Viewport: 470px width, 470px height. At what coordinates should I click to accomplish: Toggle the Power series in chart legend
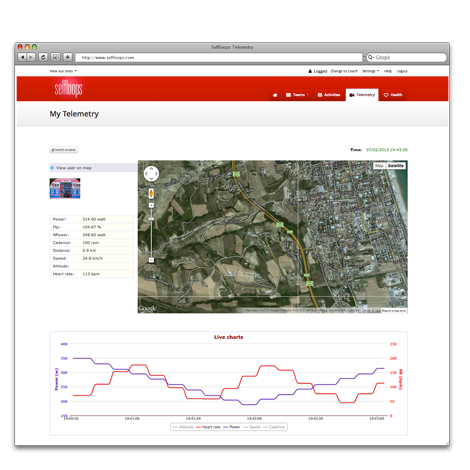coord(232,427)
